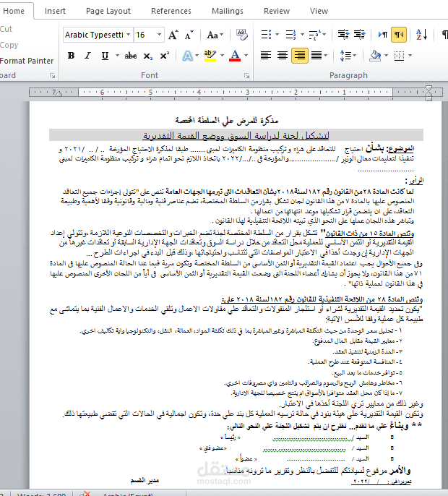Click the Justify alignment button
This screenshot has width=448, height=496.
316,56
